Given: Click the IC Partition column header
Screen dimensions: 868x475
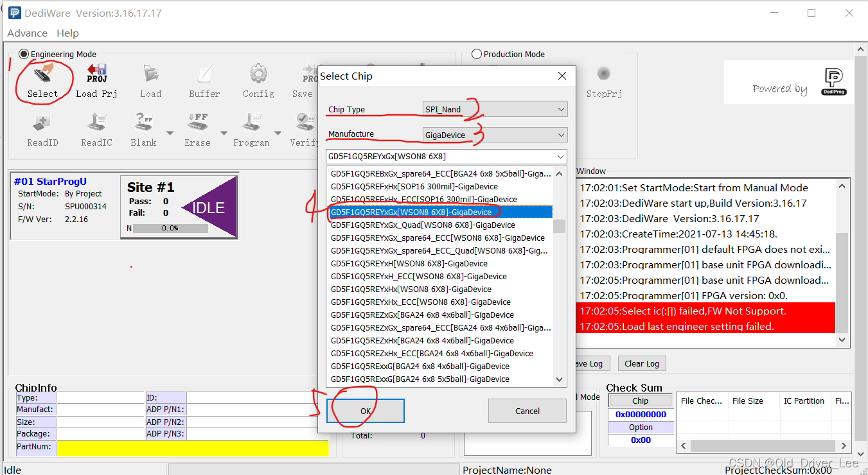Looking at the screenshot, I should tap(804, 401).
